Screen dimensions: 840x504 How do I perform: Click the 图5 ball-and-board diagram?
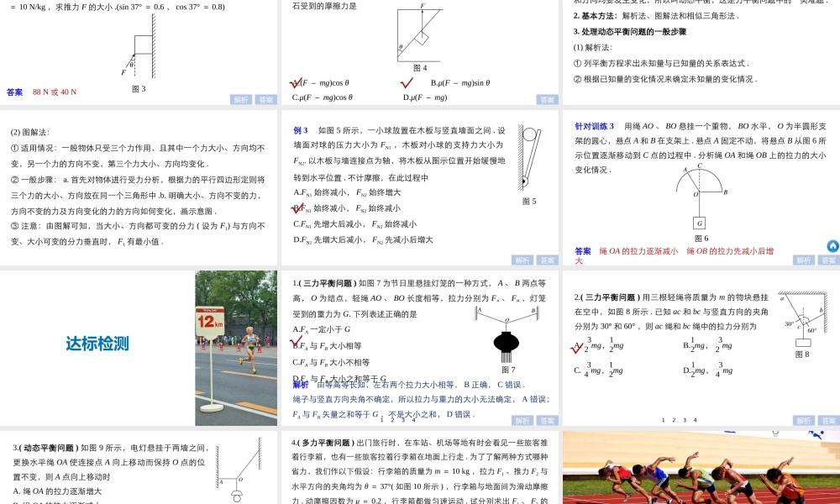coord(529,159)
